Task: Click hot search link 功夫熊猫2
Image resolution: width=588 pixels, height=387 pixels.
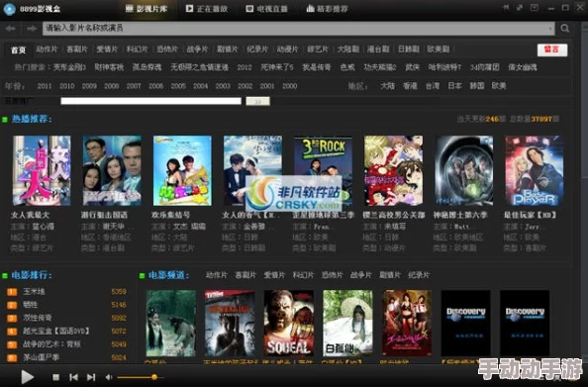Action: point(380,67)
